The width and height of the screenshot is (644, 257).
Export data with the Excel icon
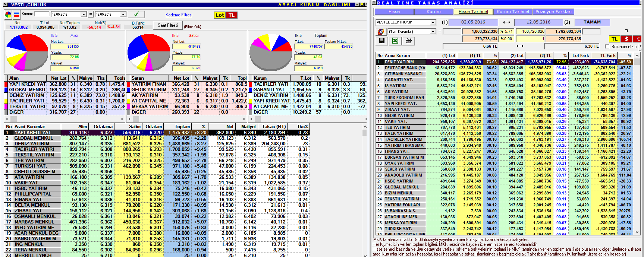395,41
